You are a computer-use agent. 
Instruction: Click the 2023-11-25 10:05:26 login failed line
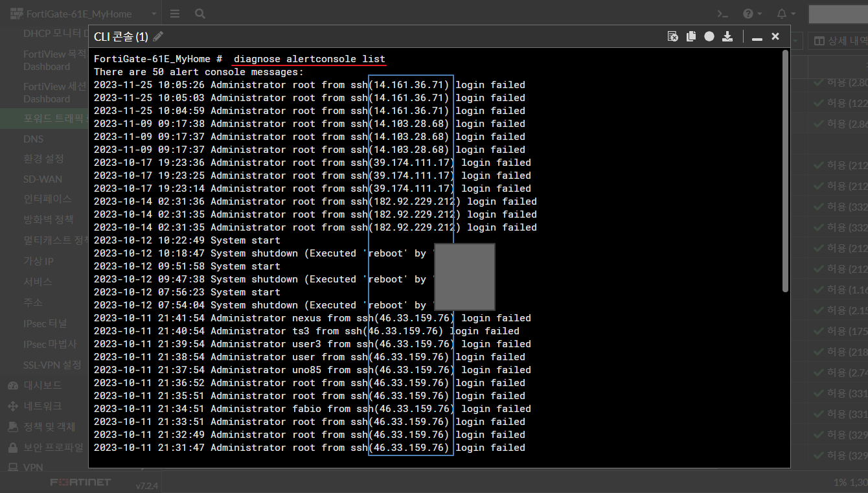310,85
